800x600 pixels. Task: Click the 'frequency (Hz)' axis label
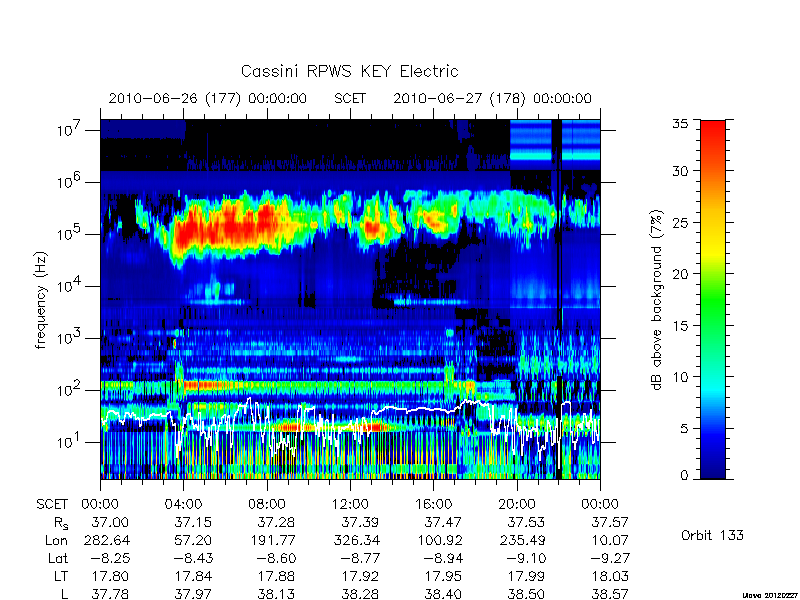41,300
